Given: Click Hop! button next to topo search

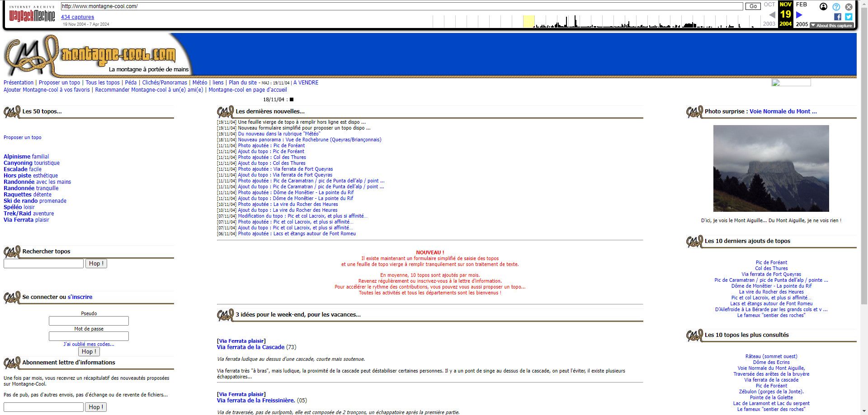Looking at the screenshot, I should click(96, 263).
